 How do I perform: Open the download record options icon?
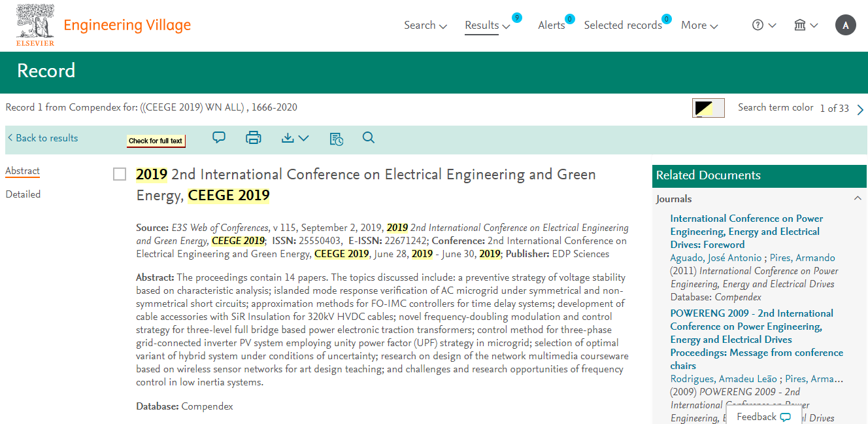[x=294, y=138]
